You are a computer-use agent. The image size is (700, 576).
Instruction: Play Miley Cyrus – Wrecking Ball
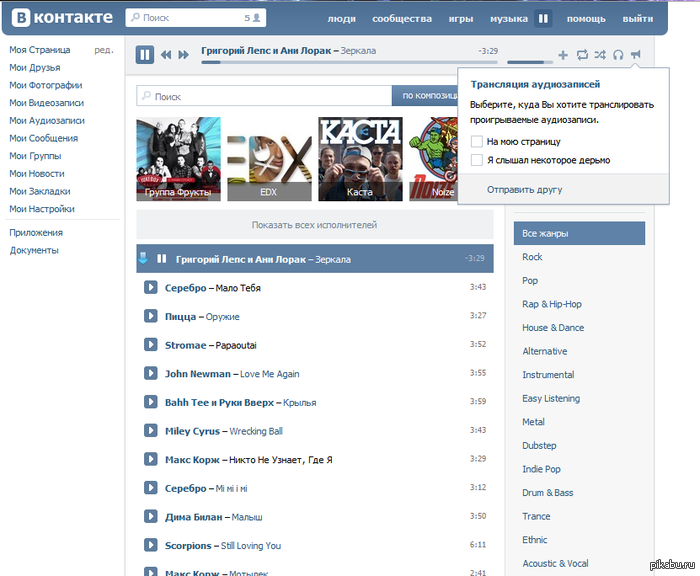[x=150, y=430]
